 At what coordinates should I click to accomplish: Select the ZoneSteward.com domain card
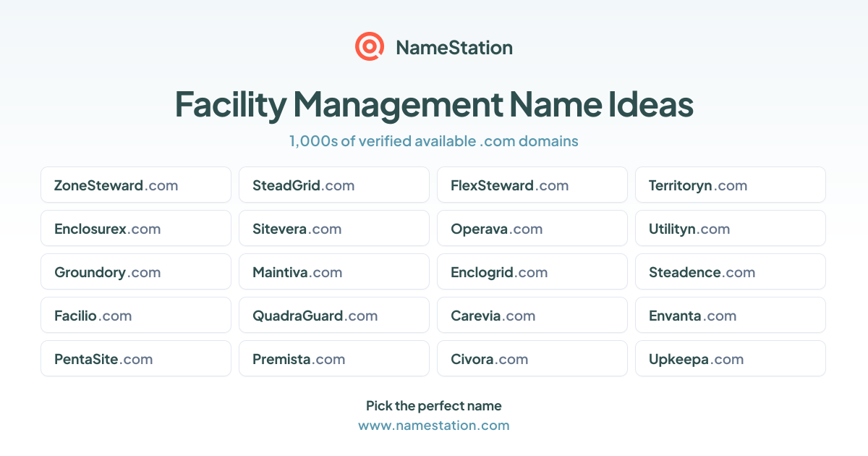click(x=136, y=185)
